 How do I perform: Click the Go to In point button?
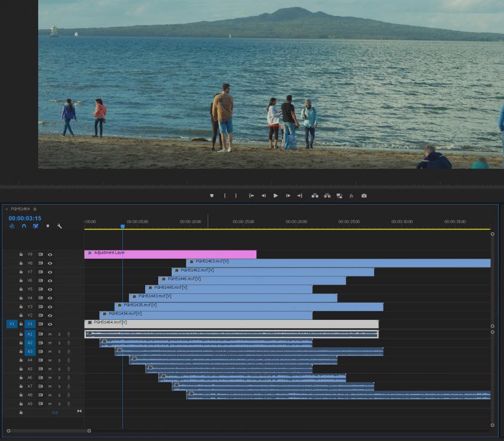(x=251, y=196)
